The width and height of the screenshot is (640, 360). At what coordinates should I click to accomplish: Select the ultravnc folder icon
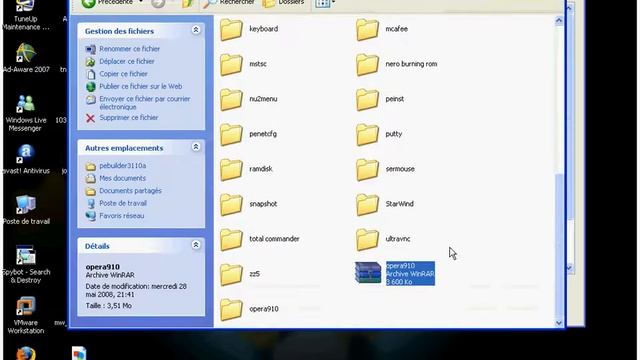point(367,239)
